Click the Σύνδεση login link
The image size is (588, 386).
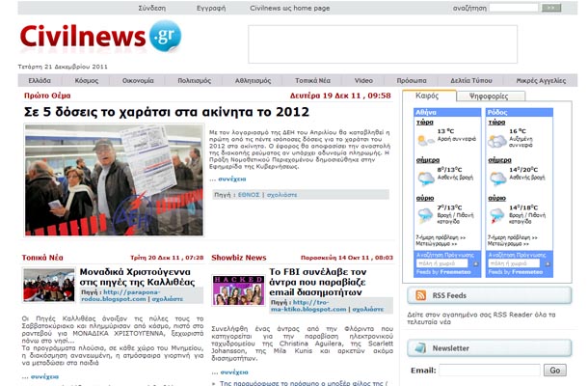(x=152, y=7)
